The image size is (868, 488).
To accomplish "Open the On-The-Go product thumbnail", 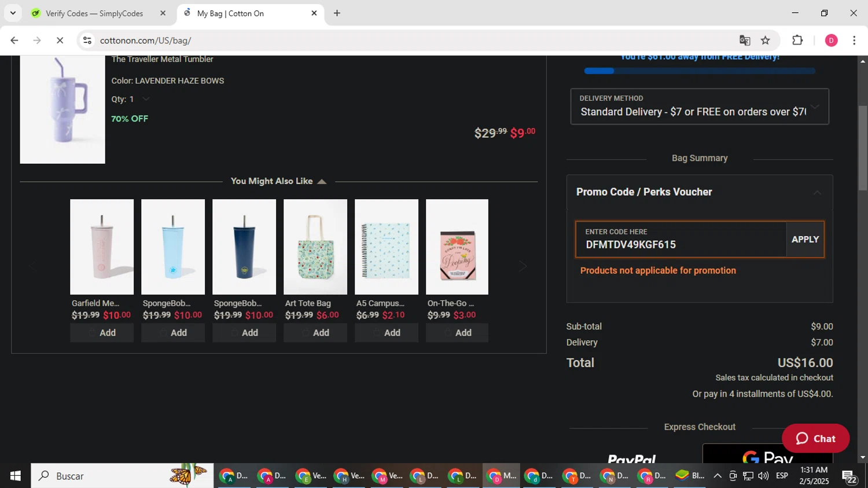I will pyautogui.click(x=457, y=247).
